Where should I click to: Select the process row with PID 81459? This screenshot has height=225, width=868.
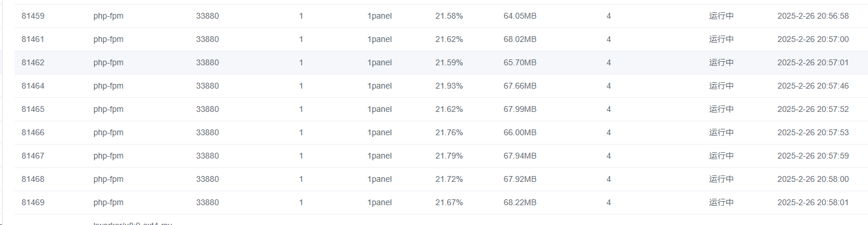(441, 16)
